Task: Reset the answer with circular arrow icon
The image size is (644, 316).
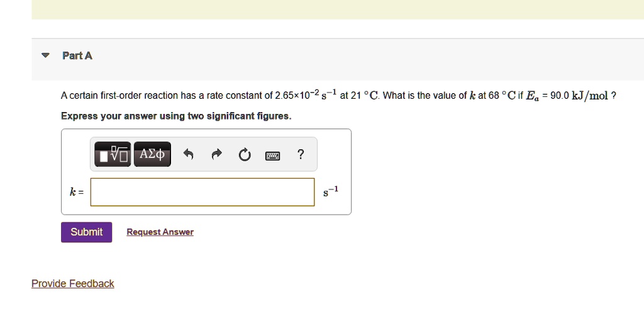Action: [244, 154]
